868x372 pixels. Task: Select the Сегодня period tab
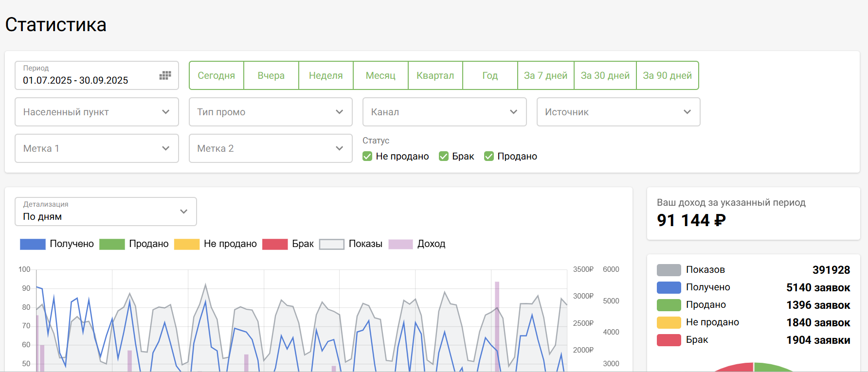pos(217,75)
